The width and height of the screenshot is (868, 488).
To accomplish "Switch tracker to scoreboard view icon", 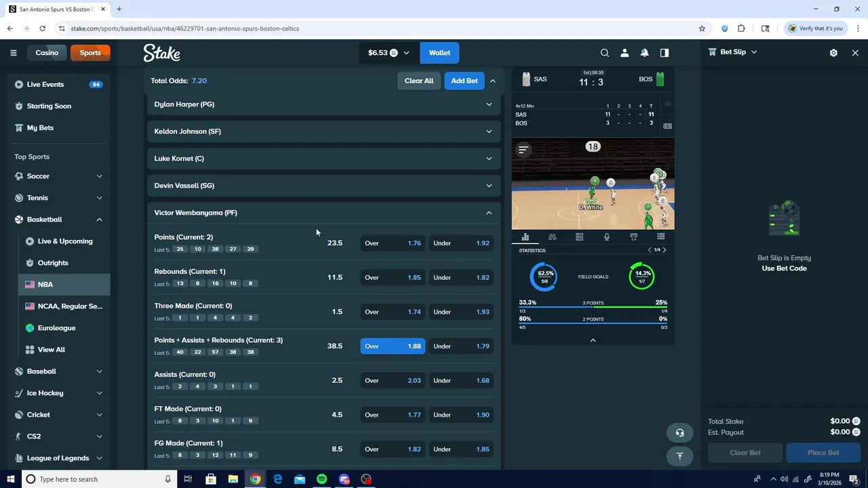I will pos(667,125).
